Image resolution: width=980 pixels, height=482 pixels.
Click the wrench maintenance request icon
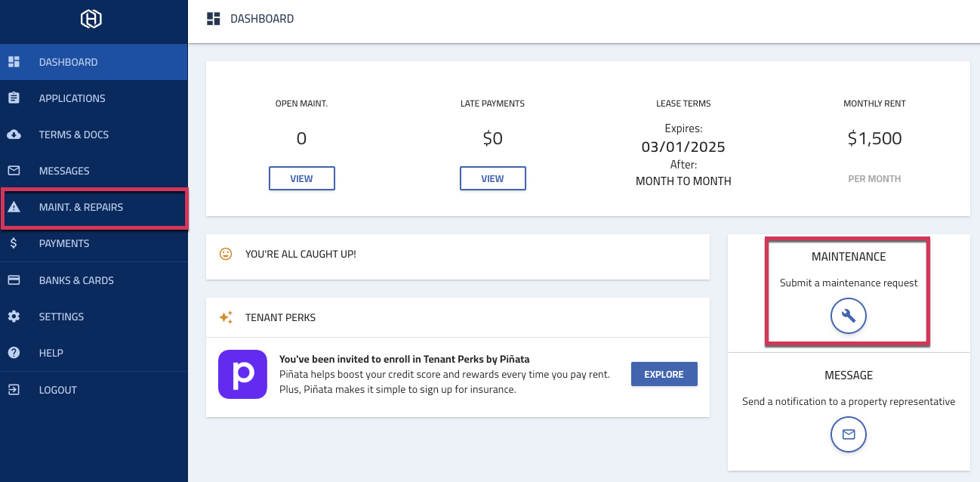click(x=849, y=316)
